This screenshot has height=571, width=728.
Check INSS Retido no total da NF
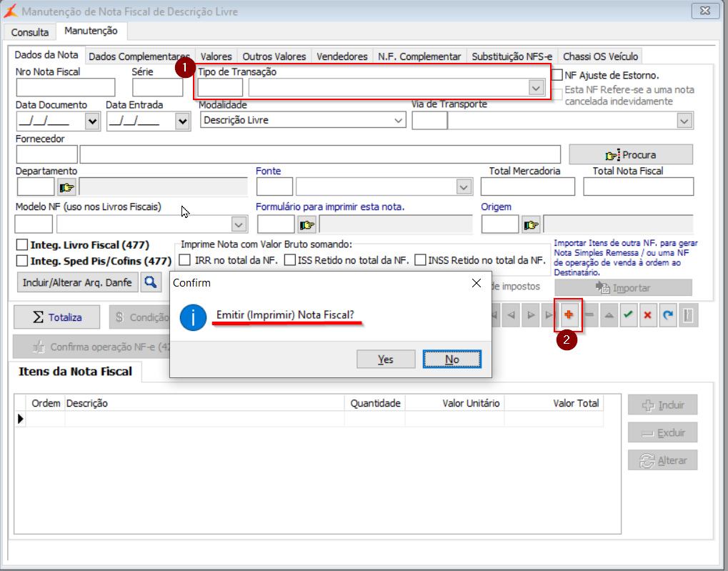[x=420, y=259]
